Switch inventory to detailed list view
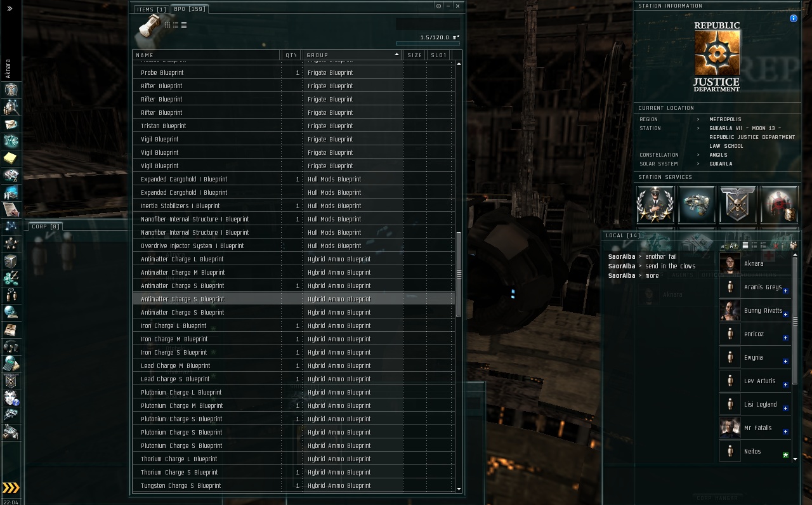Screen dimensions: 812x505 point(184,25)
